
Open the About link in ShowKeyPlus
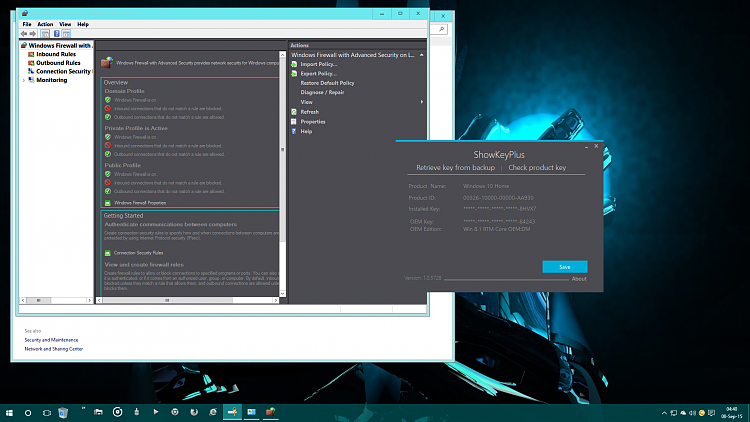(x=579, y=279)
